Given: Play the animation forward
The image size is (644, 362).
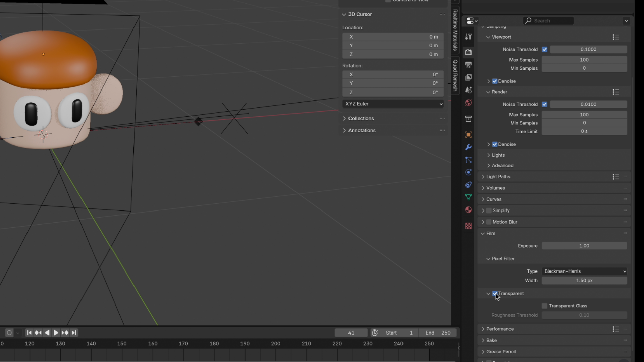Looking at the screenshot, I should 56,333.
